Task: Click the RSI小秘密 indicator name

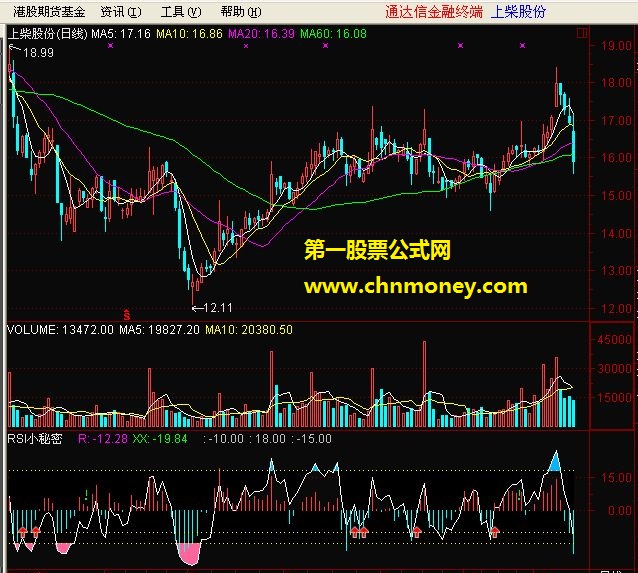Action: 35,438
